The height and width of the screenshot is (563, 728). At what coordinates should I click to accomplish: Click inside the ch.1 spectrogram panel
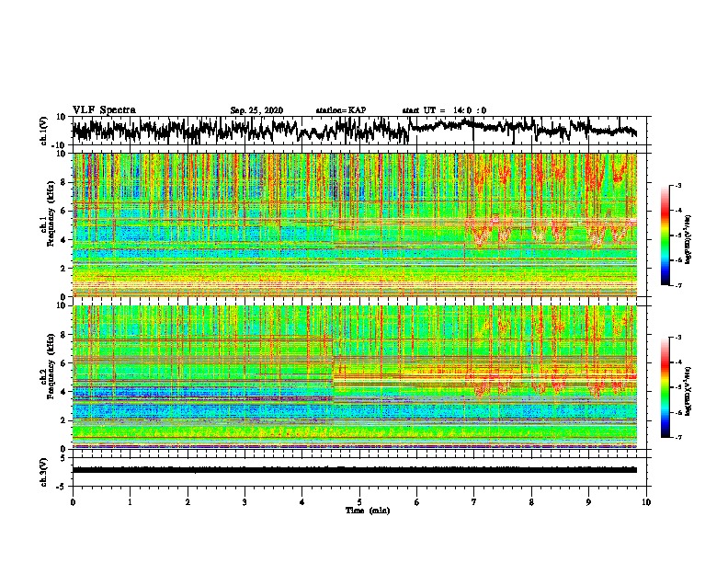(x=355, y=224)
